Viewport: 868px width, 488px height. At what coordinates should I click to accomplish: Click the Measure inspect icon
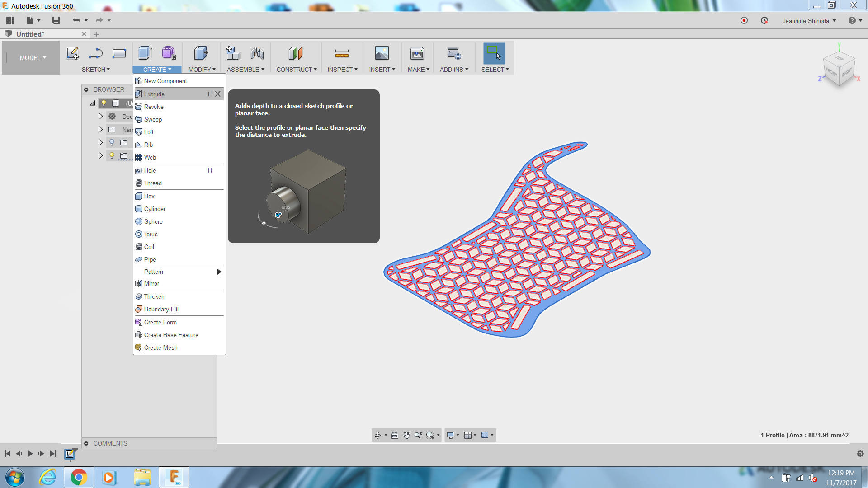[x=342, y=54]
